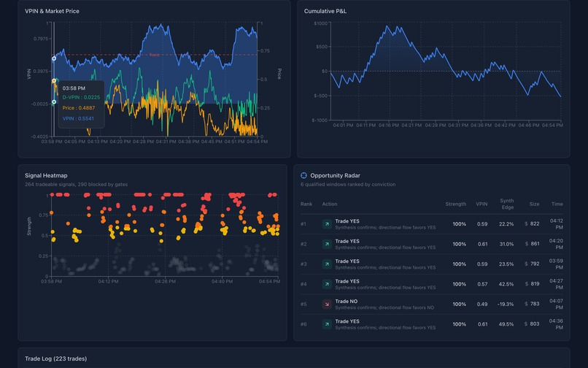The height and width of the screenshot is (368, 588).
Task: Click the 'Trade Log (223 trades)' heading
Action: tap(56, 359)
